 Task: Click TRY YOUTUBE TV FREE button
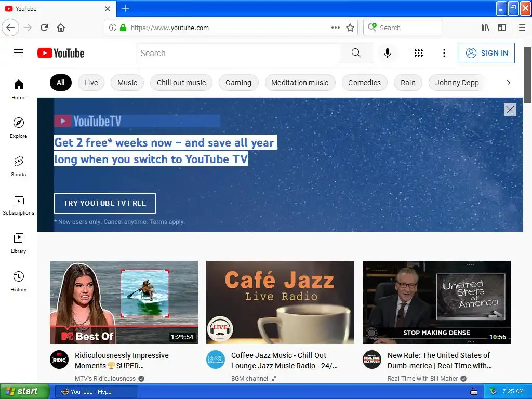105,203
